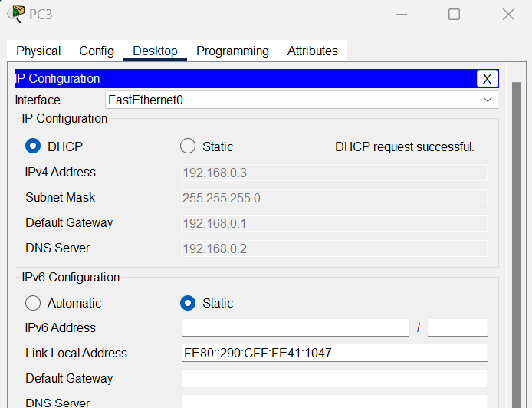
Task: Click the Subnet Mask label
Action: coord(60,197)
